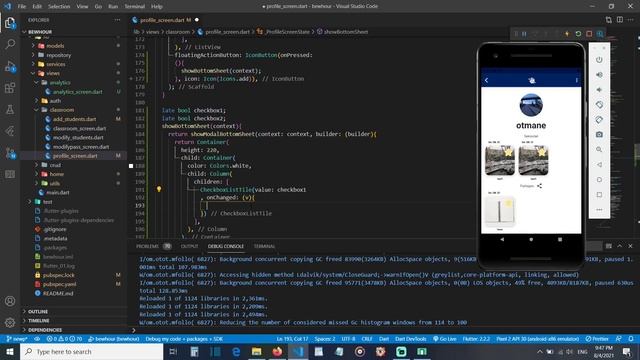Open the Manage gear in activity bar
Viewport: 640px width, 360px height.
(10, 322)
